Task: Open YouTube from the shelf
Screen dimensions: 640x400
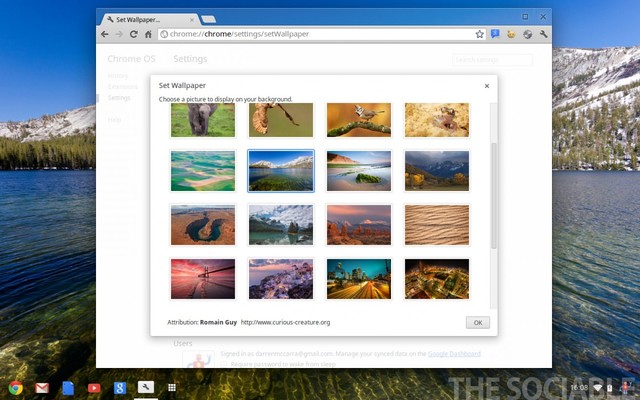Action: [x=94, y=388]
